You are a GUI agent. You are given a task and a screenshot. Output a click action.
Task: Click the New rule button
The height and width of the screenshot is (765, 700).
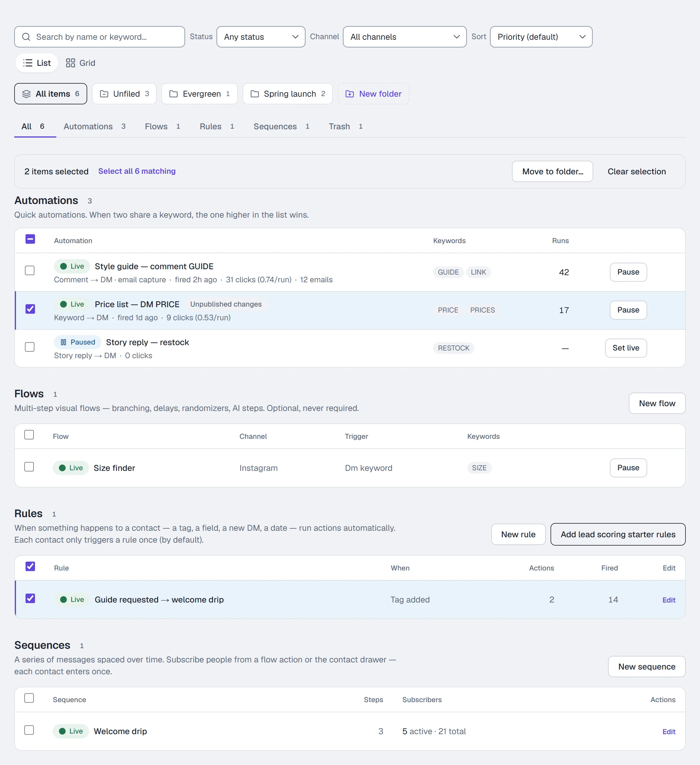[518, 534]
